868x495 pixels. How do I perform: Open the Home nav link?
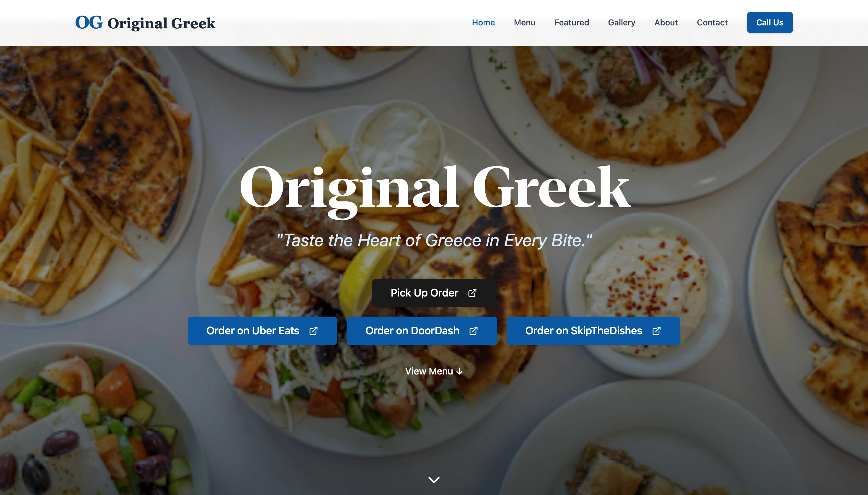(x=483, y=22)
